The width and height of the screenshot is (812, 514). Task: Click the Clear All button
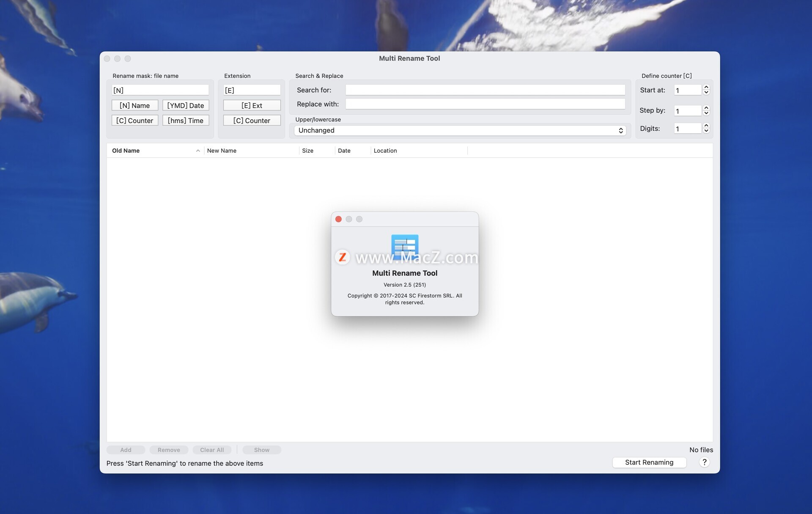point(212,450)
